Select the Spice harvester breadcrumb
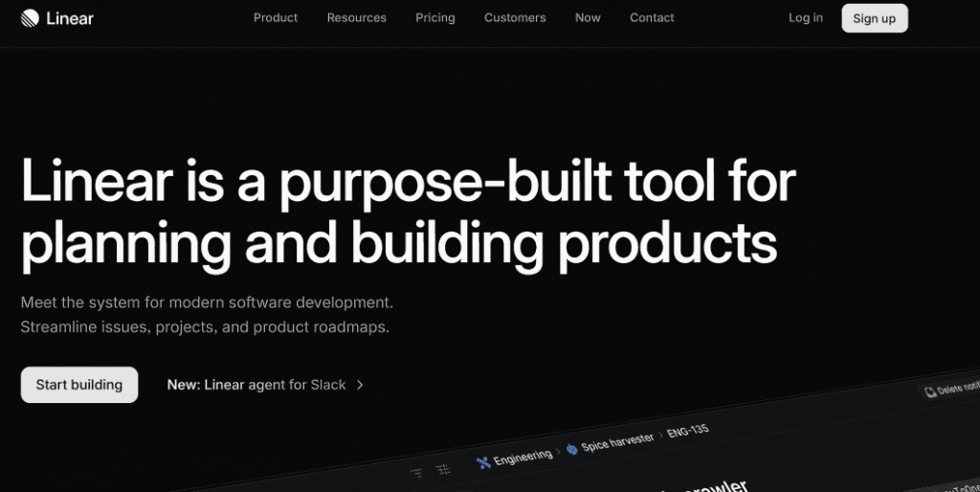Image resolution: width=980 pixels, height=492 pixels. pos(617,442)
